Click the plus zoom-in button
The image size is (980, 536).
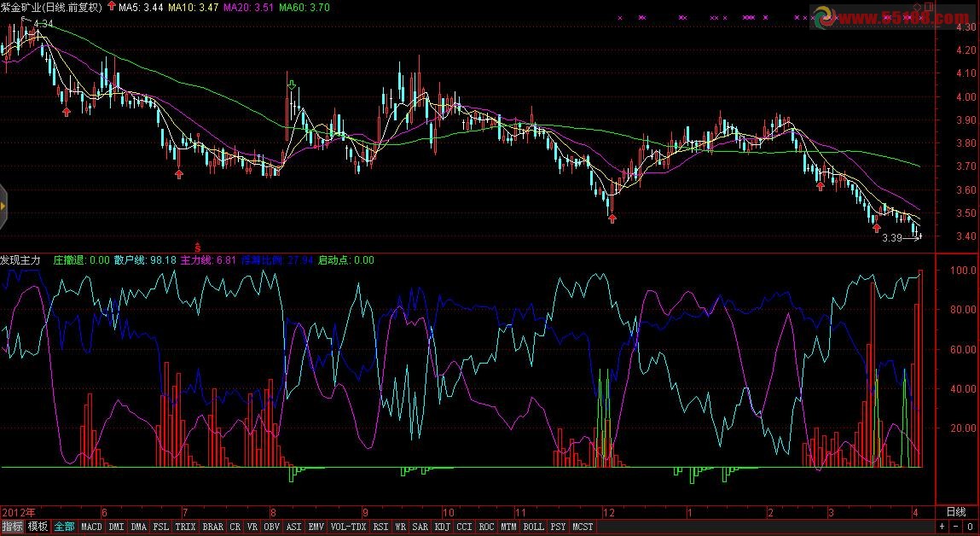point(942,527)
